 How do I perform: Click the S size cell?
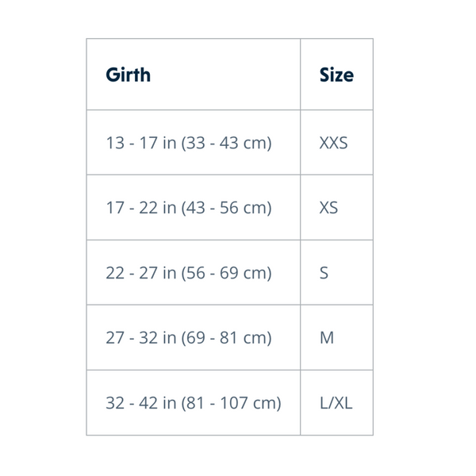click(x=324, y=273)
